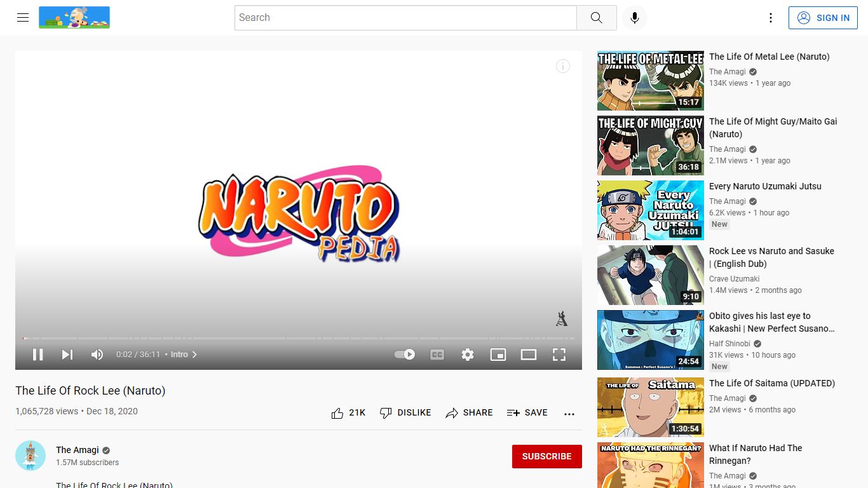Open The Life Of Metal Lee (Naruto) title

click(770, 57)
